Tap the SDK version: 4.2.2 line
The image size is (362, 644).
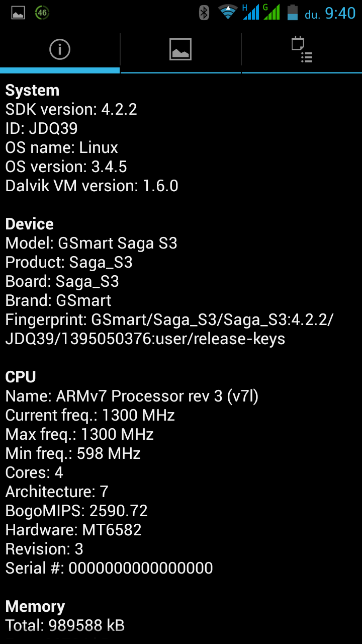coord(71,110)
